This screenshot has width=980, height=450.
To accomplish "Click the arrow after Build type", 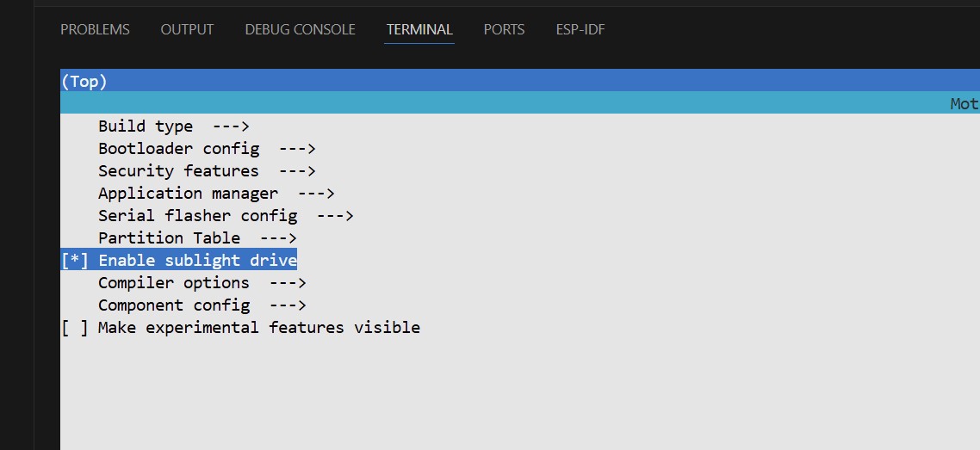I will [230, 126].
